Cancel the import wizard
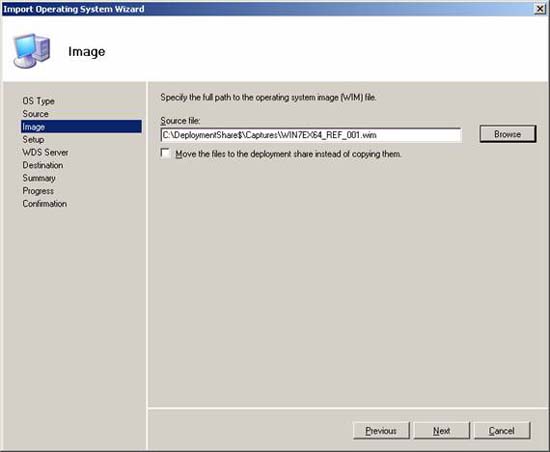Viewport: 550px width, 452px height. pyautogui.click(x=502, y=431)
